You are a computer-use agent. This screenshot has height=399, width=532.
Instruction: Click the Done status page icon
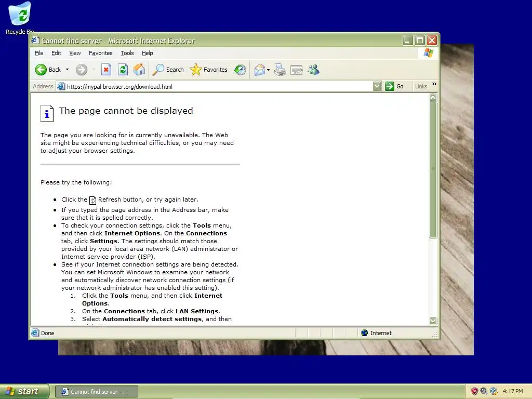point(35,333)
